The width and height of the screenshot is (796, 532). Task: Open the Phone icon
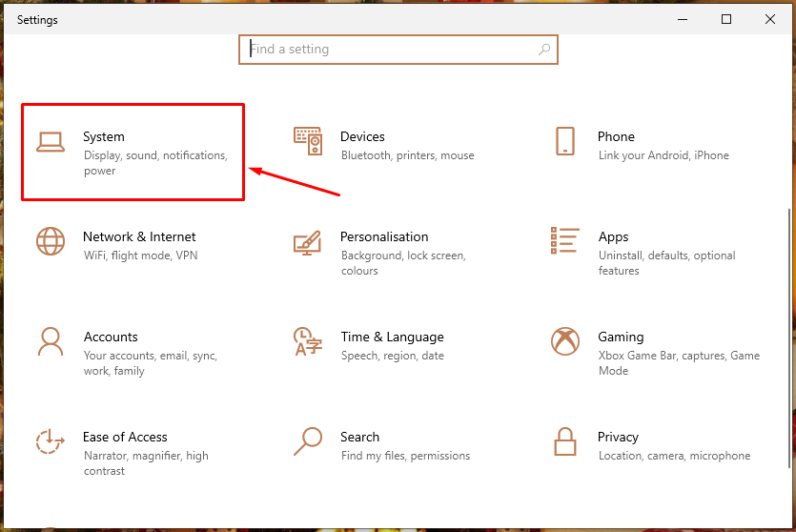(x=565, y=141)
